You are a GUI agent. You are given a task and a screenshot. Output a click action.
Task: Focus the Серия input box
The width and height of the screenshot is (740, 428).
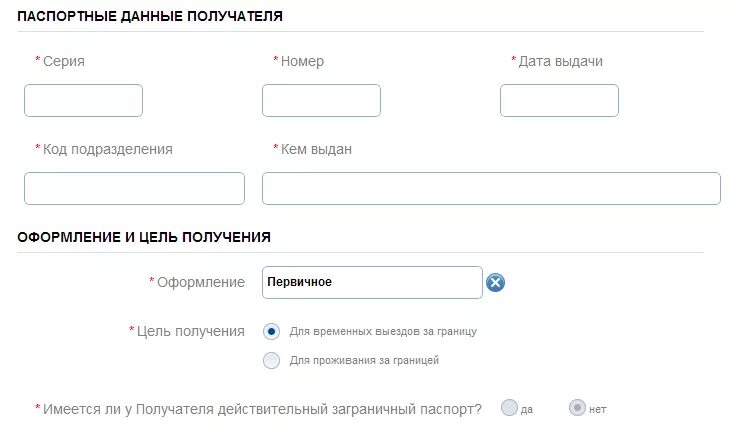coord(84,101)
